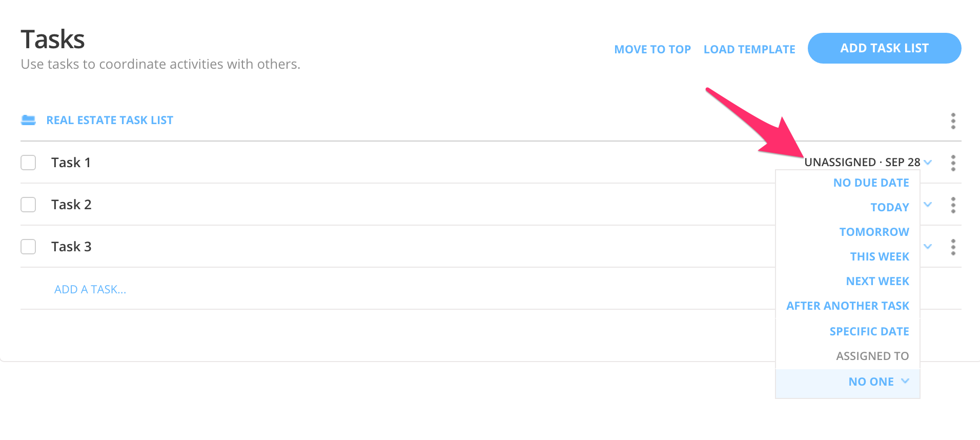Click the folder icon beside Real Estate Task List
This screenshot has height=440, width=980.
(x=28, y=120)
